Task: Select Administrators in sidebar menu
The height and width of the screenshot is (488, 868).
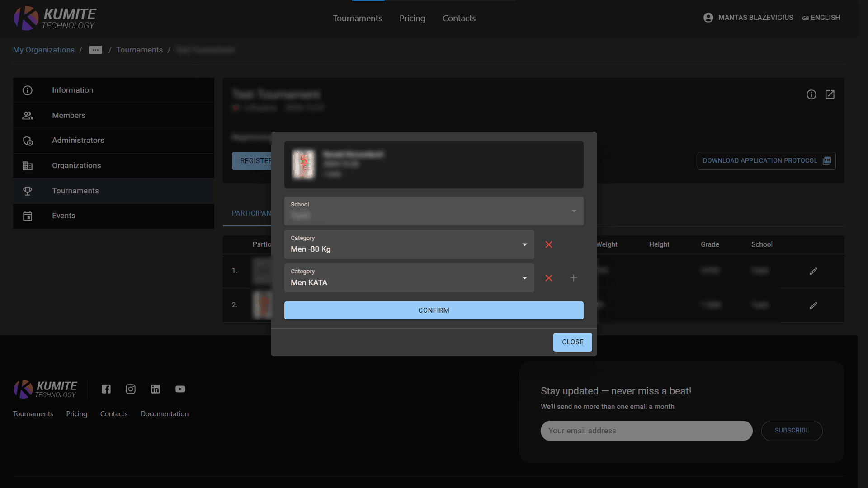Action: pyautogui.click(x=78, y=141)
